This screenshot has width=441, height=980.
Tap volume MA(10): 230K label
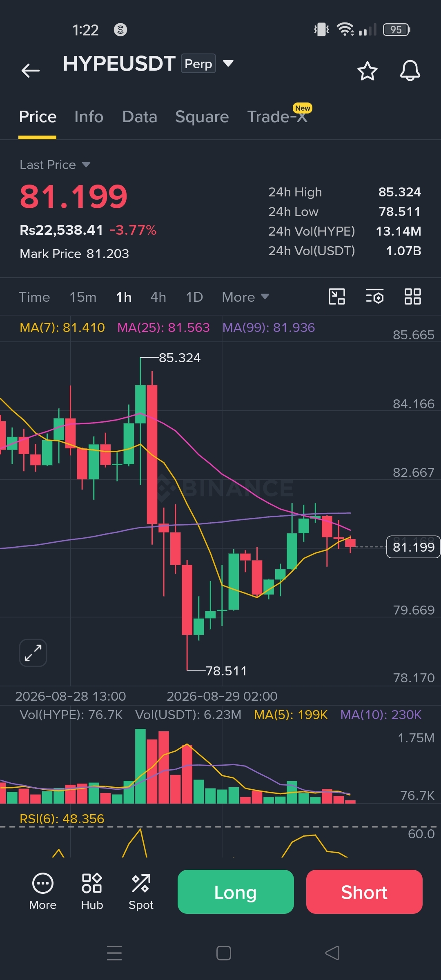tap(381, 715)
